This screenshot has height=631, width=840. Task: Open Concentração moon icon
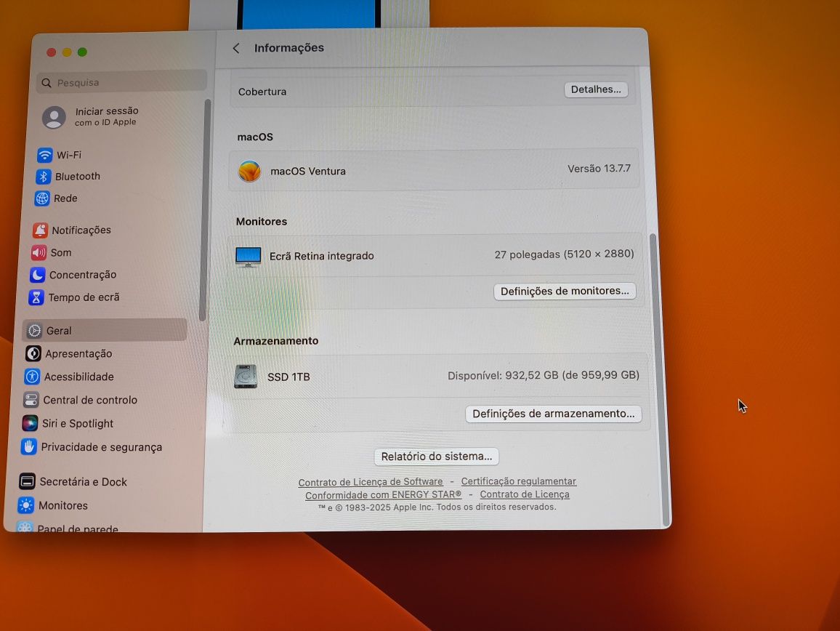pos(37,275)
